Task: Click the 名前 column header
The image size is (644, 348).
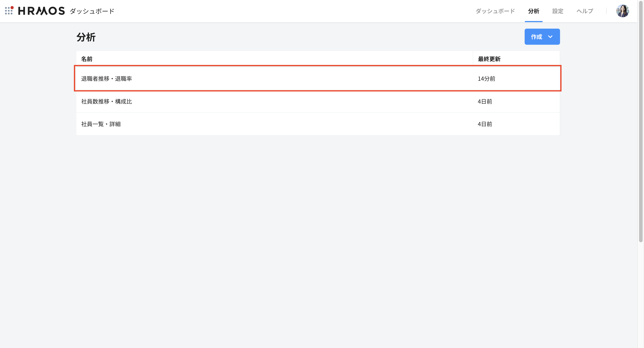Action: [x=87, y=59]
